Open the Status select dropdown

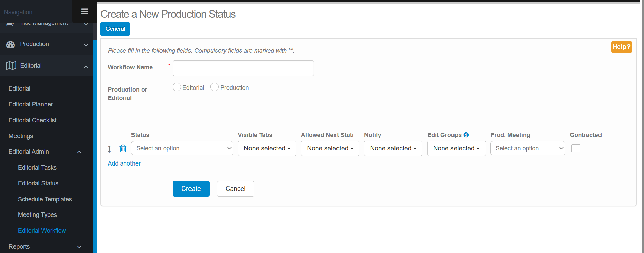(x=182, y=148)
